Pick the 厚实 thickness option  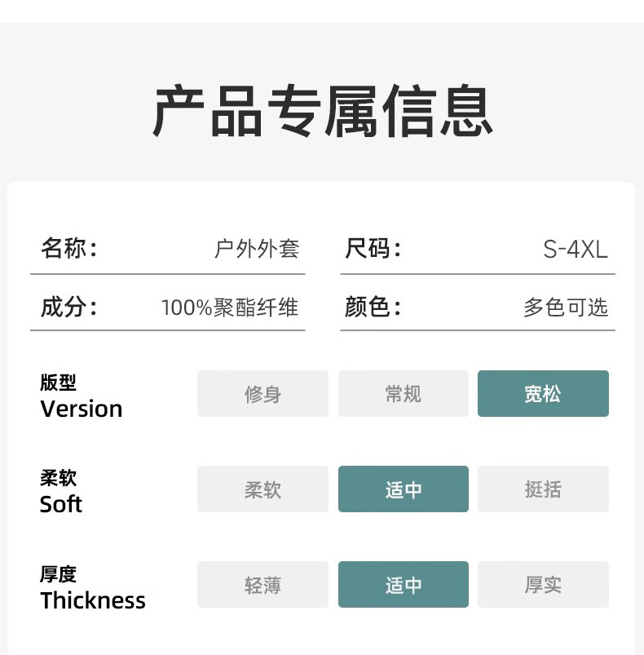[x=543, y=585]
